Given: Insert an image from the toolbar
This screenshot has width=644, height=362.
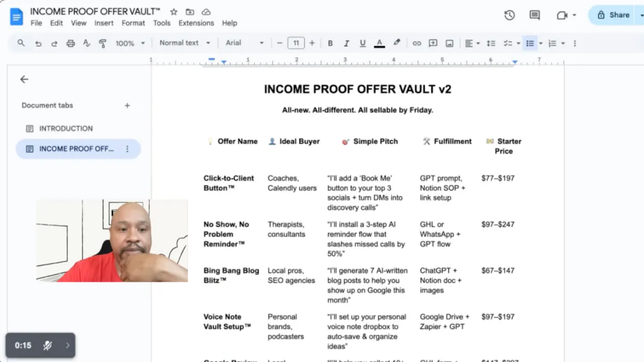Looking at the screenshot, I should pyautogui.click(x=449, y=43).
